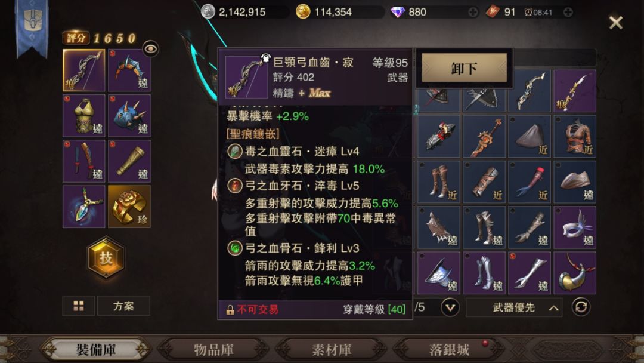Open the 方案 loadout button
The width and height of the screenshot is (644, 363).
[123, 306]
